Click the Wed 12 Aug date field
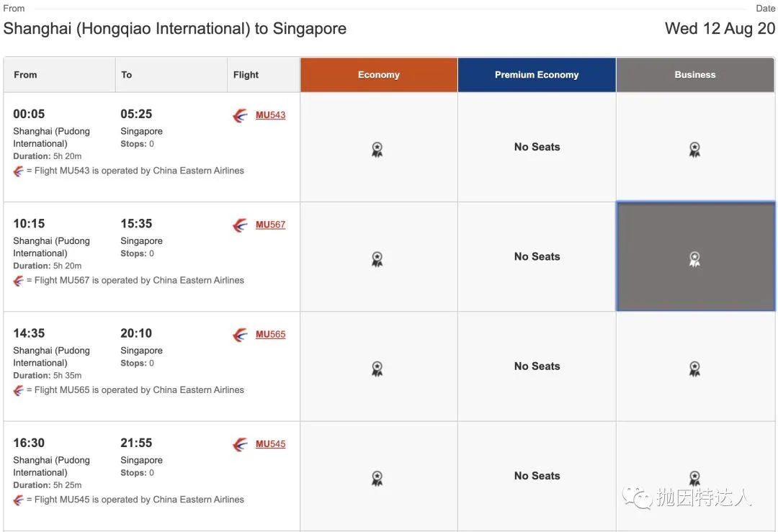Viewport: 778px width, 532px height. (720, 27)
